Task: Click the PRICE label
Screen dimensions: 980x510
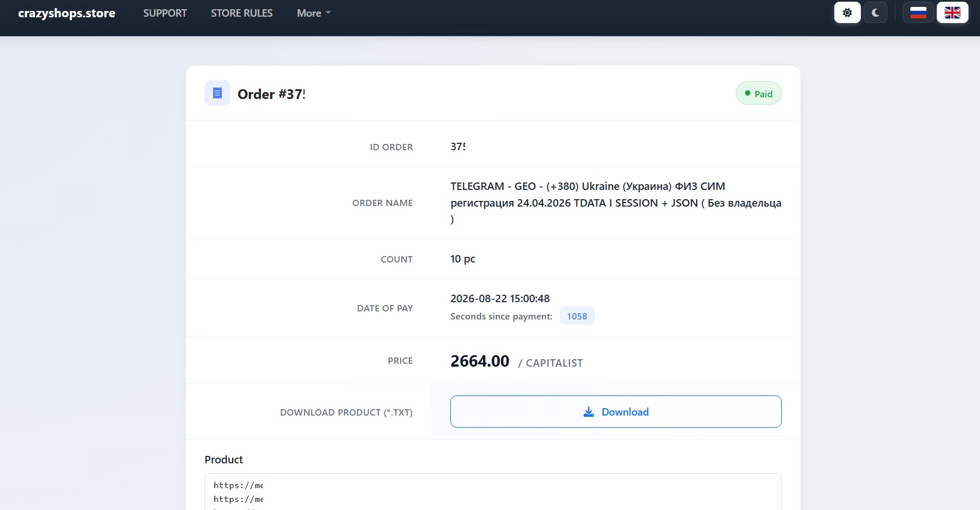Action: (x=400, y=361)
